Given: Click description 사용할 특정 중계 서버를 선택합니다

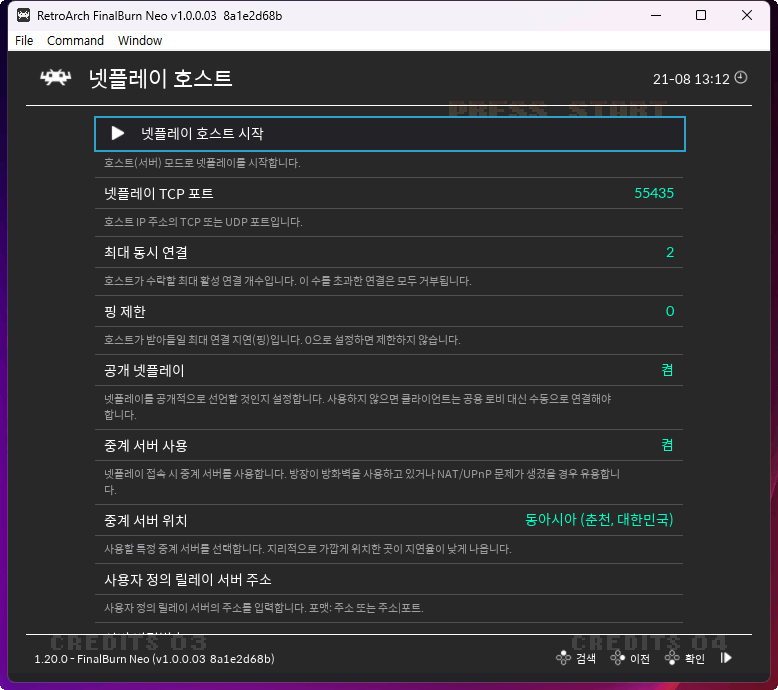Looking at the screenshot, I should 308,549.
